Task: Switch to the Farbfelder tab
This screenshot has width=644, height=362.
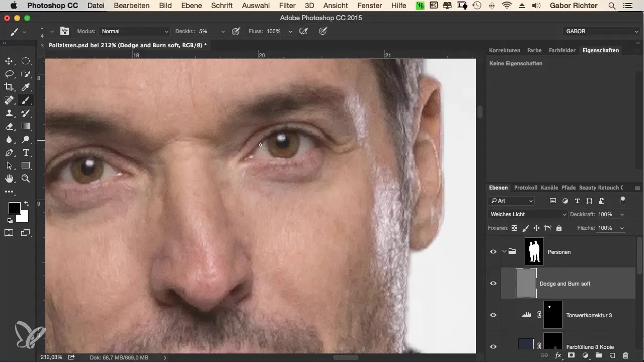Action: [x=562, y=50]
